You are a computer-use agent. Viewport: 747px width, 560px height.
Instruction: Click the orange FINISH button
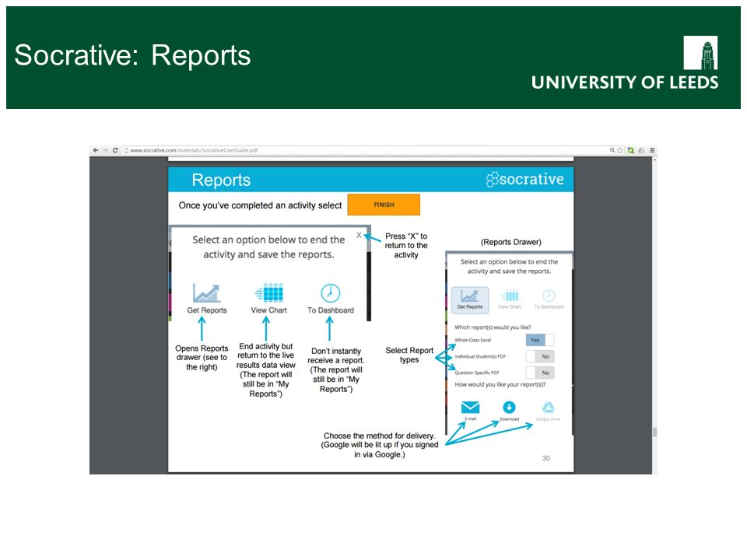tap(384, 205)
